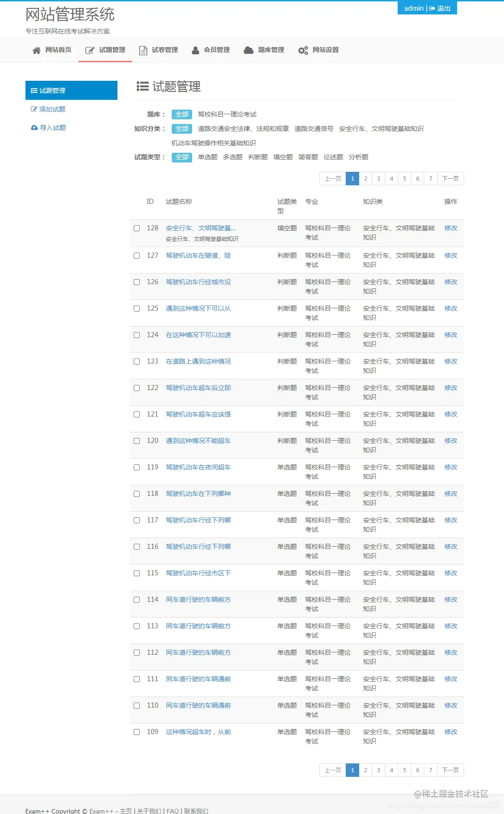Click the document icon beside 试卷管理
The width and height of the screenshot is (504, 814).
pyautogui.click(x=143, y=51)
